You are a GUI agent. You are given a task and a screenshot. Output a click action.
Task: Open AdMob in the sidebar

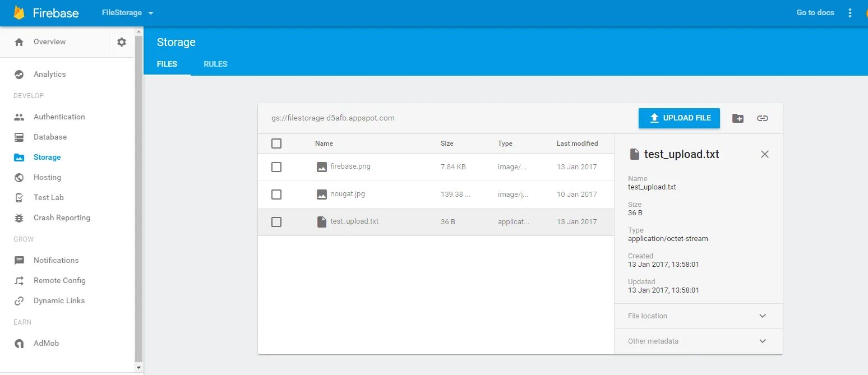click(x=46, y=344)
